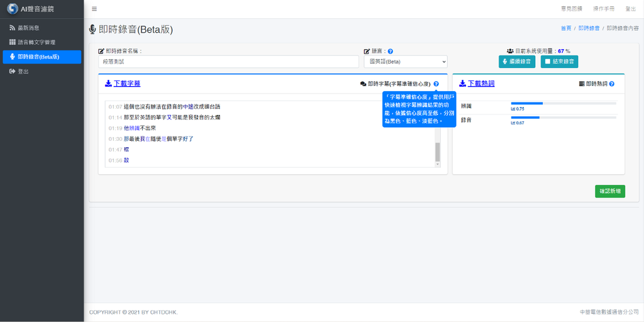Viewport: 644px width, 322px height.
Task: Click the 字幕準確信心度 tooltip text
Action: coord(419,109)
